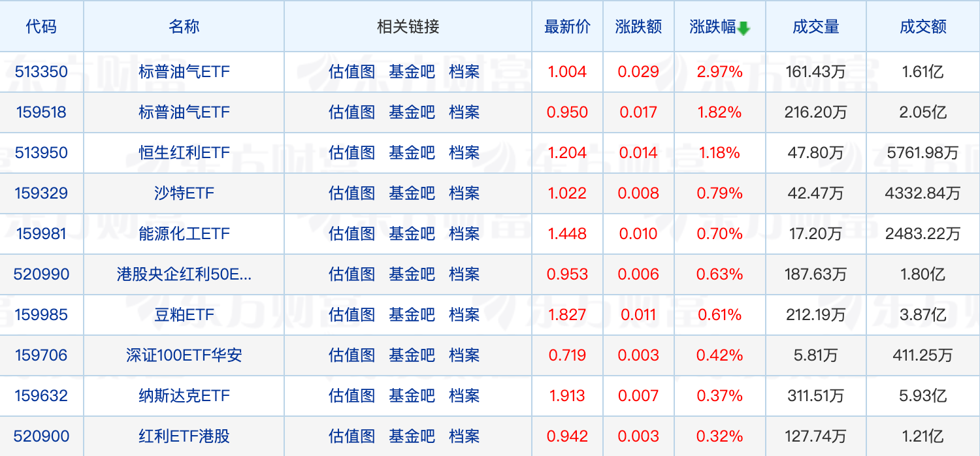Image resolution: width=980 pixels, height=456 pixels.
Task: Open 标普油气ETF name in row 159518
Action: coord(184,112)
